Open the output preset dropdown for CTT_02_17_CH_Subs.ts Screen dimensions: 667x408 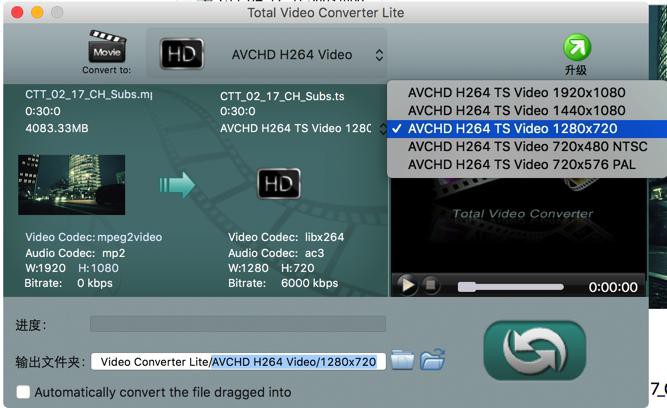coord(302,128)
